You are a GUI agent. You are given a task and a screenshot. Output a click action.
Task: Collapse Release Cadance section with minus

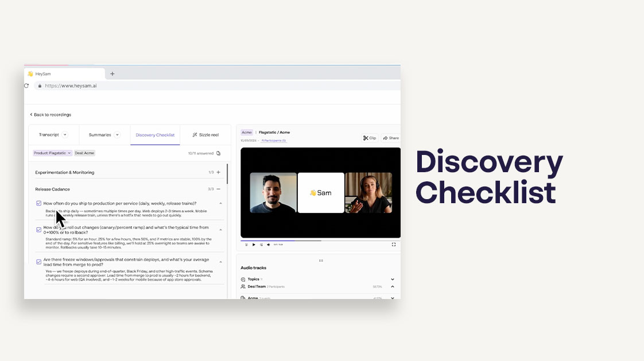(219, 189)
